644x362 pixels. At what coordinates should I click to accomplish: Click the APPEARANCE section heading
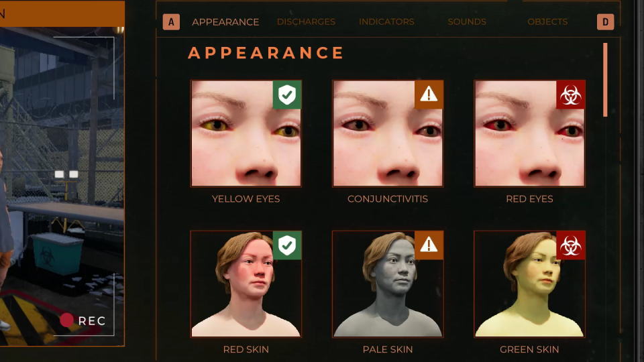click(x=266, y=53)
